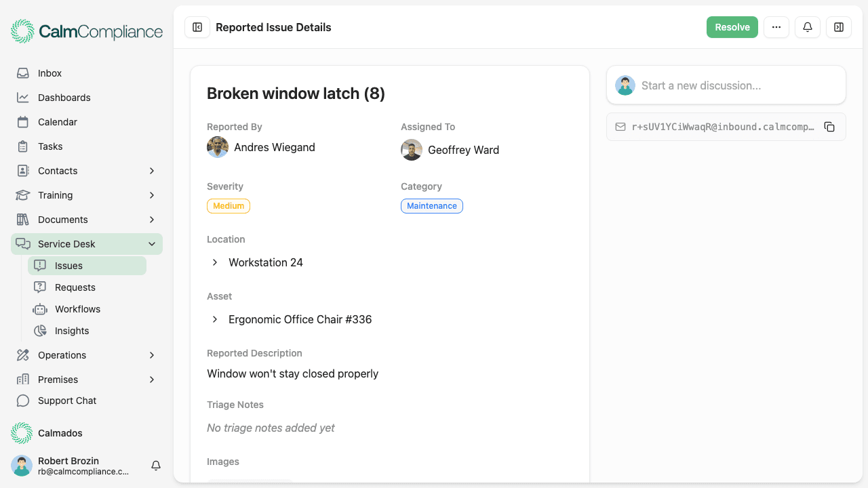Image resolution: width=868 pixels, height=488 pixels.
Task: Open the Inbox section
Action: 48,73
